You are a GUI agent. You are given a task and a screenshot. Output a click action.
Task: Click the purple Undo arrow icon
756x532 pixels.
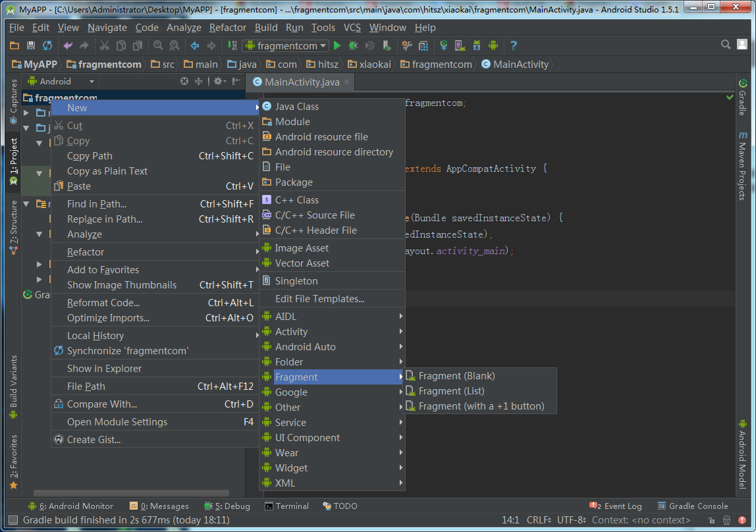68,46
